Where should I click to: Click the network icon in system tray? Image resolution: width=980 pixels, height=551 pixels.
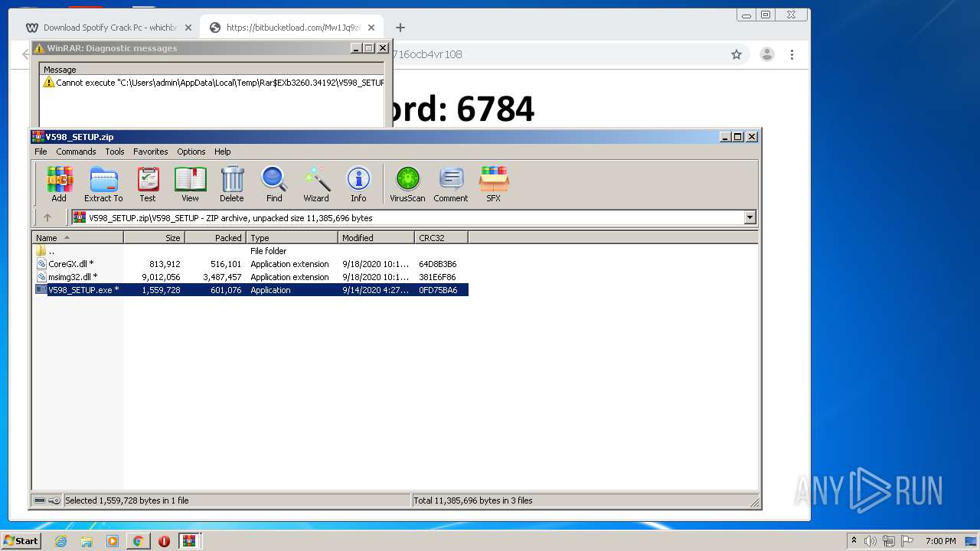pyautogui.click(x=889, y=541)
